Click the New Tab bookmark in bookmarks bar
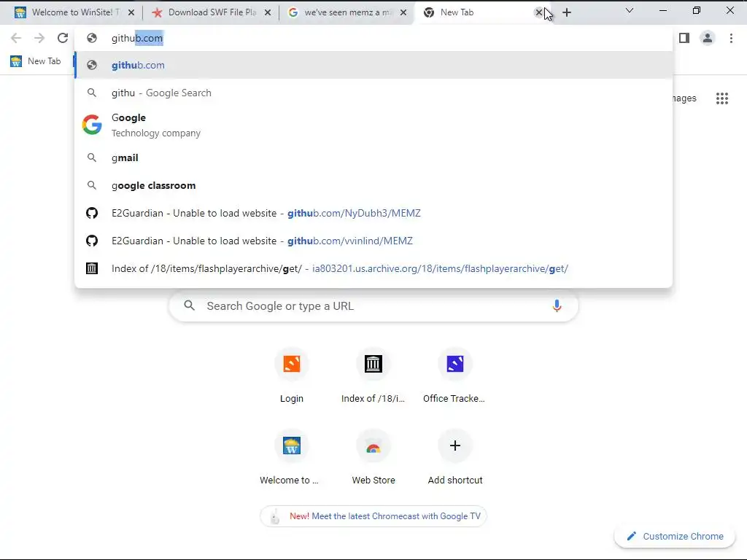This screenshot has height=560, width=747. coord(36,61)
